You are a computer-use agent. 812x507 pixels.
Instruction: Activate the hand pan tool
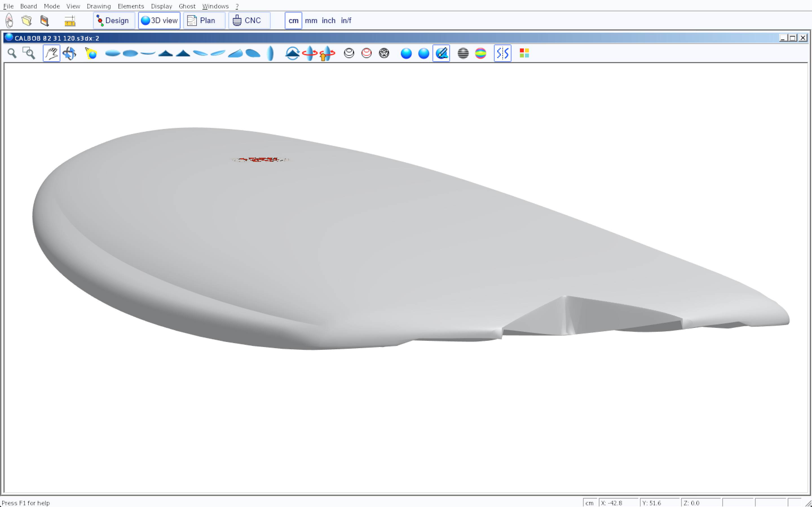(52, 53)
